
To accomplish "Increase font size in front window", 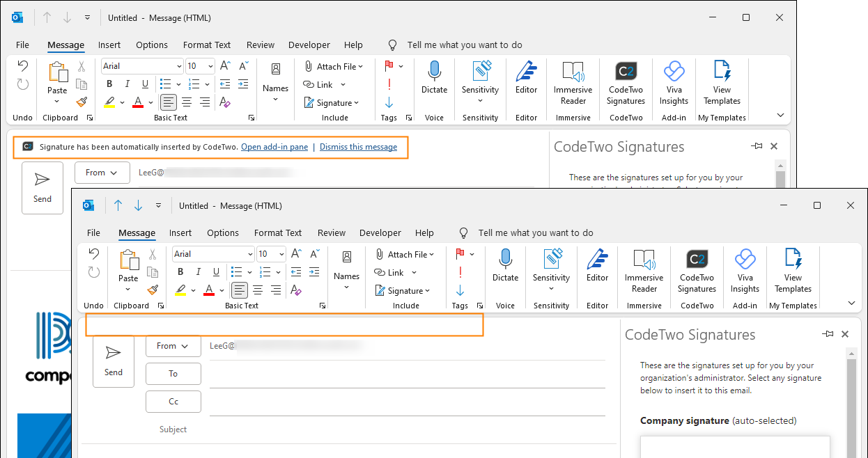I will [x=296, y=254].
